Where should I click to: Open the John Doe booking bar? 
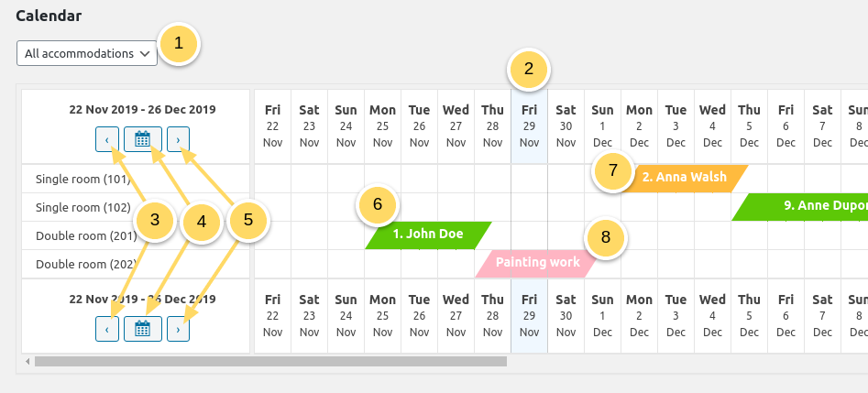click(x=428, y=235)
